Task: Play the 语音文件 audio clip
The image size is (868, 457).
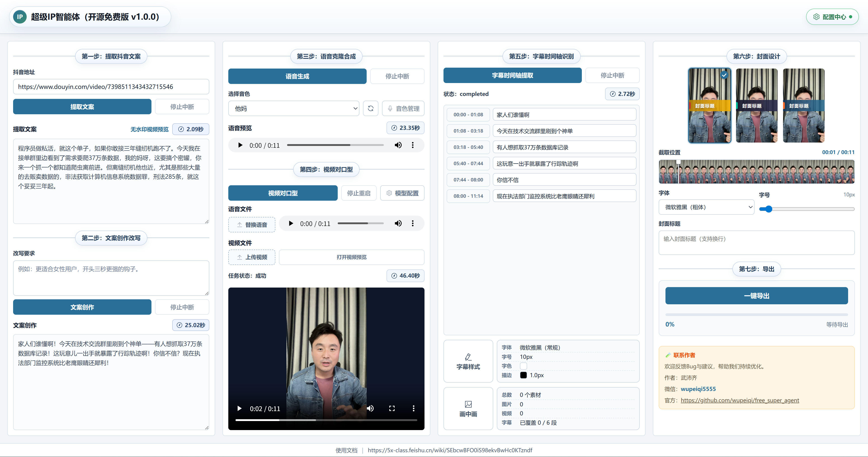Action: (291, 224)
